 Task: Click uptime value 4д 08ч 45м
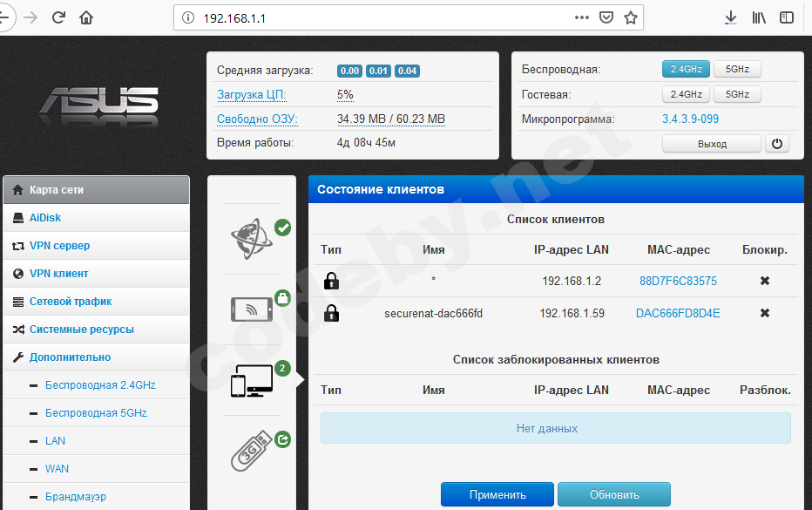point(366,142)
